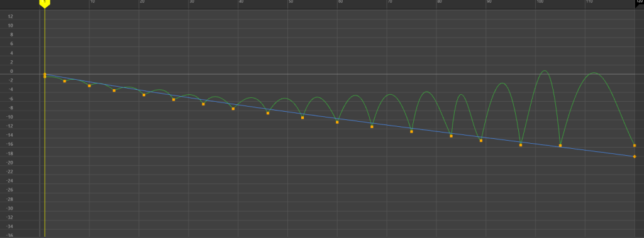The image size is (644, 238).
Task: Select the green keyframe near frame 75
Action: click(411, 131)
